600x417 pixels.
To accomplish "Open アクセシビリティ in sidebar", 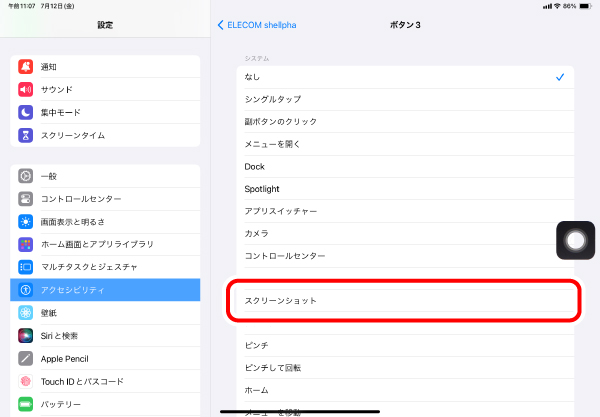I will point(105,290).
